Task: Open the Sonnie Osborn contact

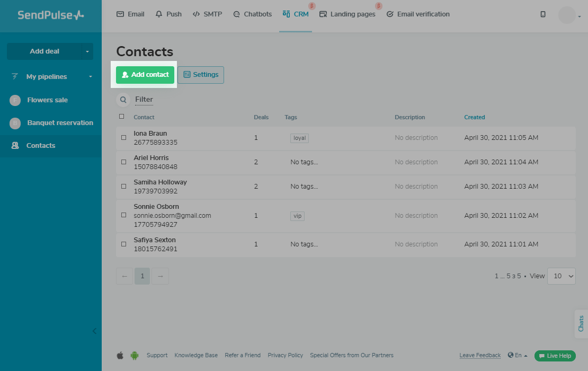Action: click(x=156, y=207)
